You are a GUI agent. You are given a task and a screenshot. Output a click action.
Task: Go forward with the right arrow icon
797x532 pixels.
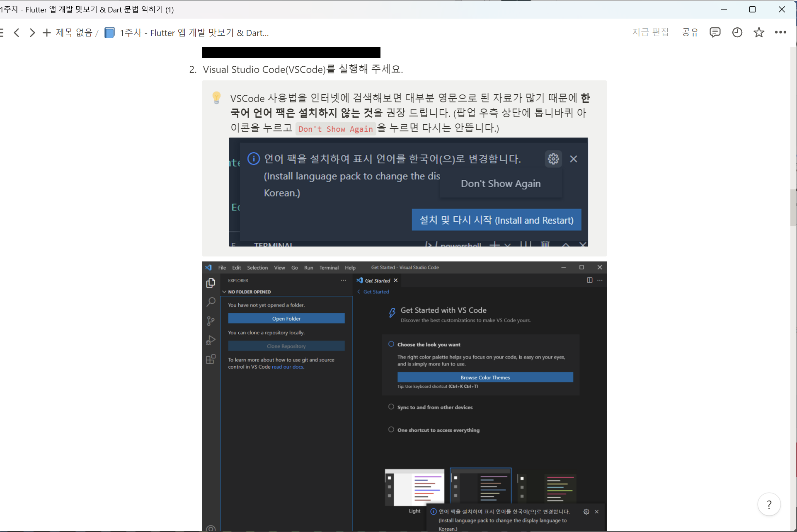[x=32, y=33]
